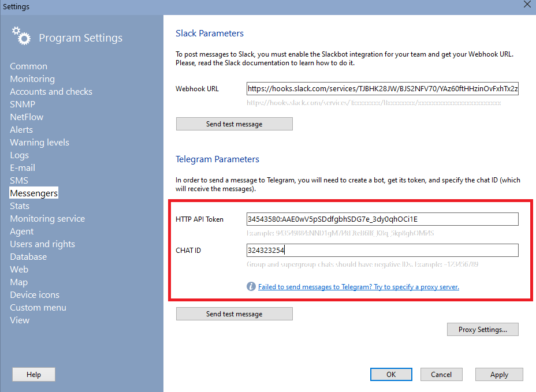Open the SMS settings
536x392 pixels.
(19, 181)
